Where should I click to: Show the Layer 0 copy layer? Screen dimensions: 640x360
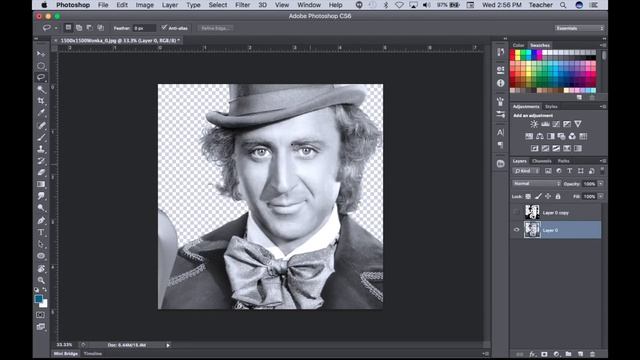pyautogui.click(x=516, y=212)
